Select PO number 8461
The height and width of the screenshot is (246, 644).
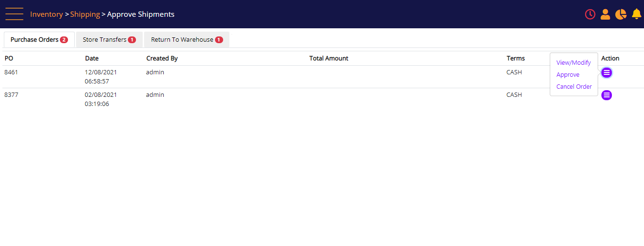pyautogui.click(x=11, y=72)
